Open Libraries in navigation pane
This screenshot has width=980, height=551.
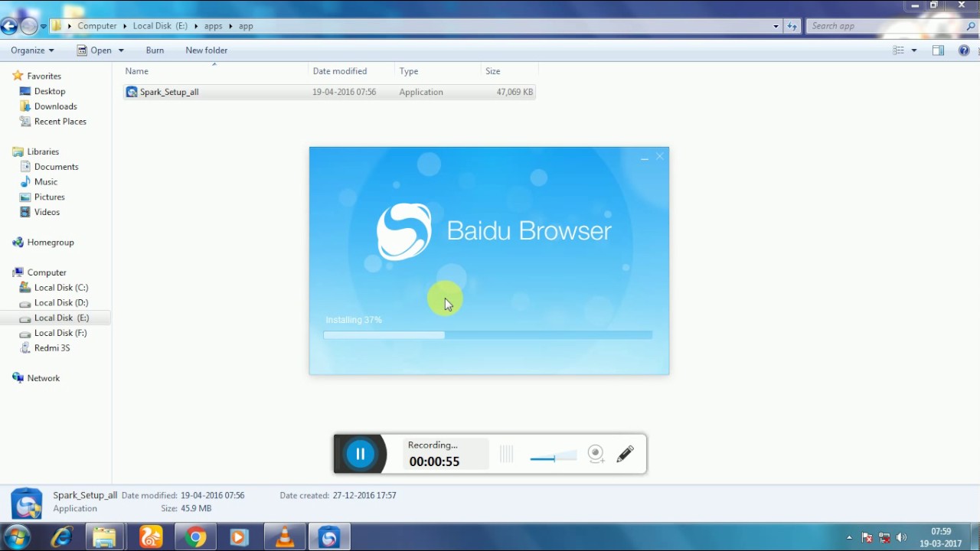tap(43, 152)
